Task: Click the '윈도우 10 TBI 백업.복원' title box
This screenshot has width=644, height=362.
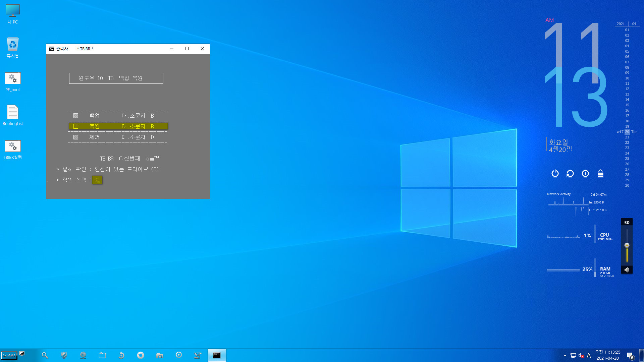Action: 116,78
